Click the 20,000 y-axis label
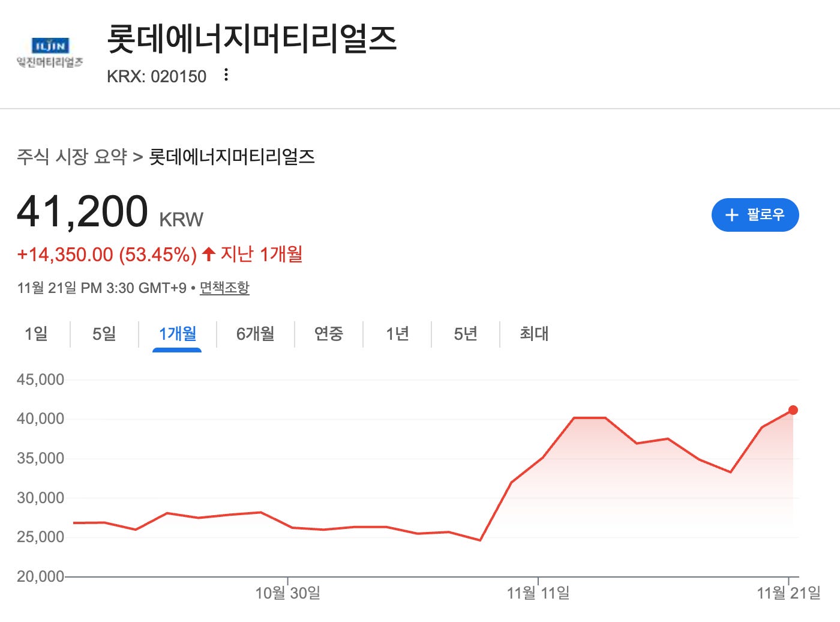Screen dimensions: 840x622 tap(40, 576)
